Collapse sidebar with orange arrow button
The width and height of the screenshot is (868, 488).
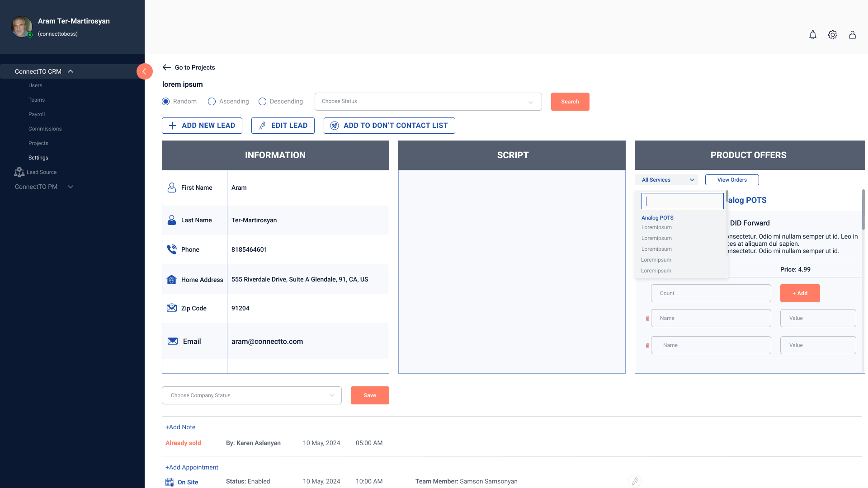point(144,71)
